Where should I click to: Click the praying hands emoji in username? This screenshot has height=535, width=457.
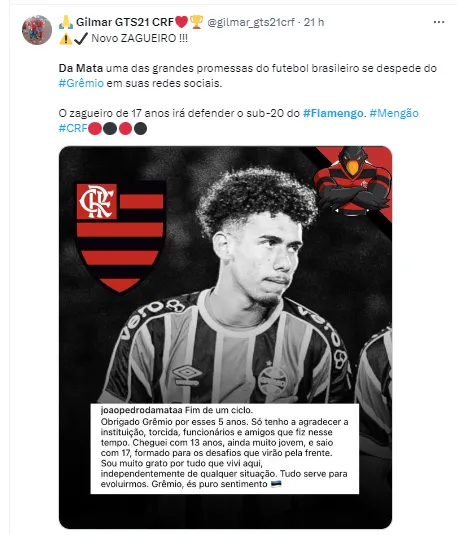[66, 22]
